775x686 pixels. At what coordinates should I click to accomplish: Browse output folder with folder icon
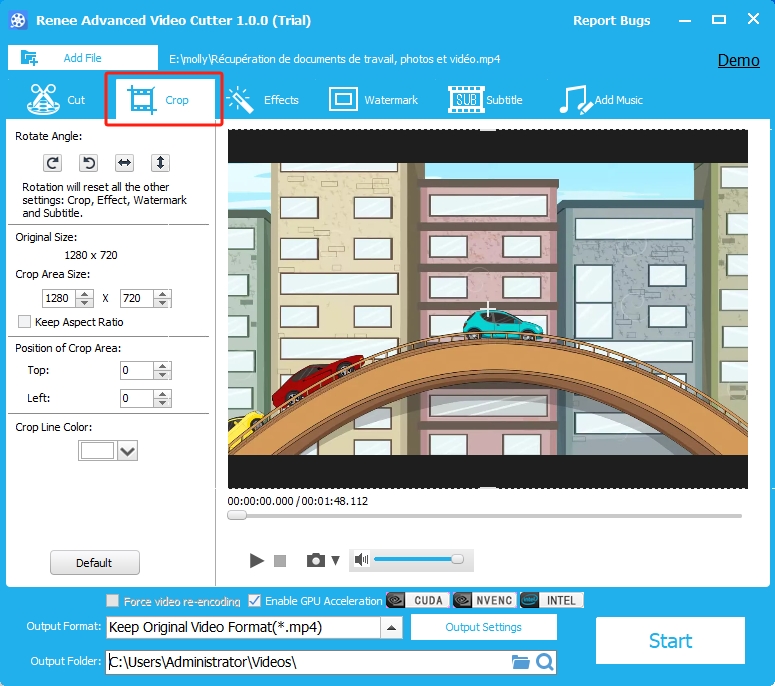tap(520, 662)
